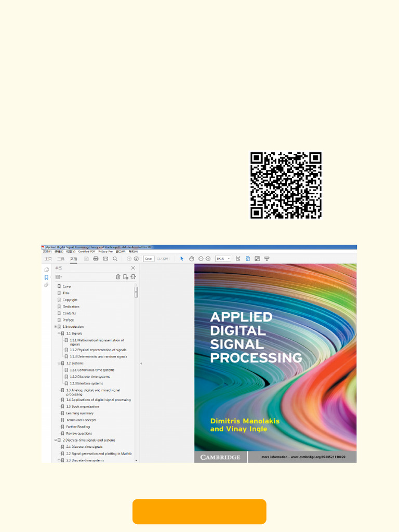The width and height of the screenshot is (399, 532).
Task: Open the 文件(F) menu
Action: 47,252
